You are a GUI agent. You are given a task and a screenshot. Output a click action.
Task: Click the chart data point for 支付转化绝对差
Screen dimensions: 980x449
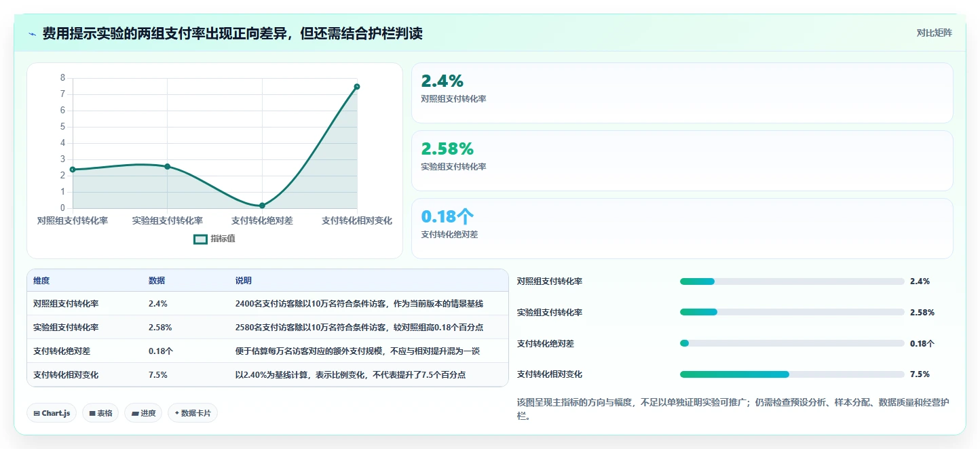pos(262,206)
